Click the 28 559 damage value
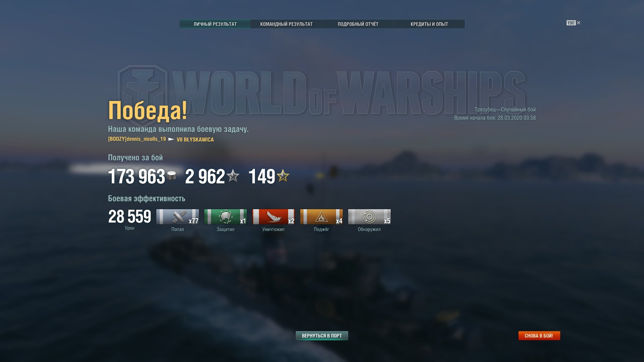The width and height of the screenshot is (644, 362). (x=130, y=217)
